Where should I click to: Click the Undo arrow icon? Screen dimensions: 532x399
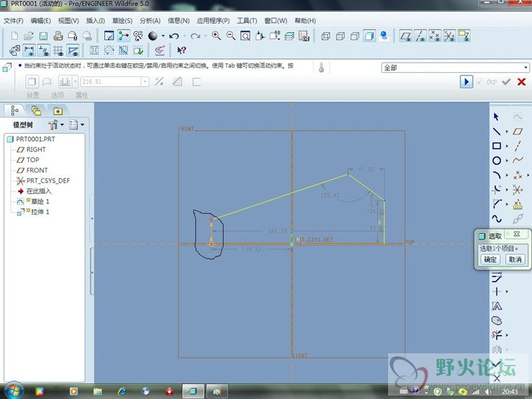175,36
